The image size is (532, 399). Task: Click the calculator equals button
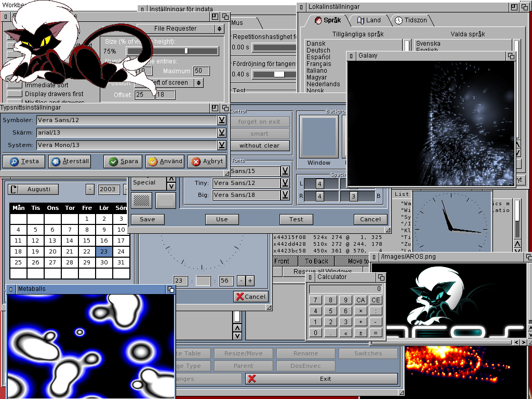tap(376, 333)
